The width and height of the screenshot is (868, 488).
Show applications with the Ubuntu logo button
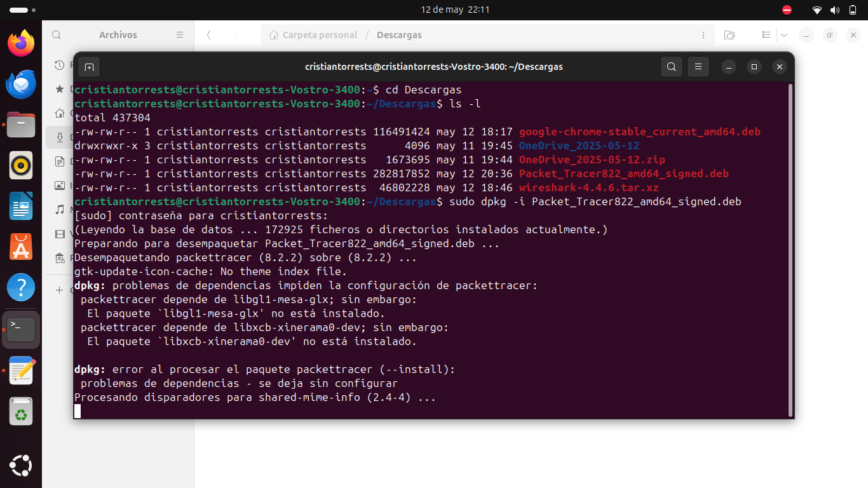coord(21,466)
